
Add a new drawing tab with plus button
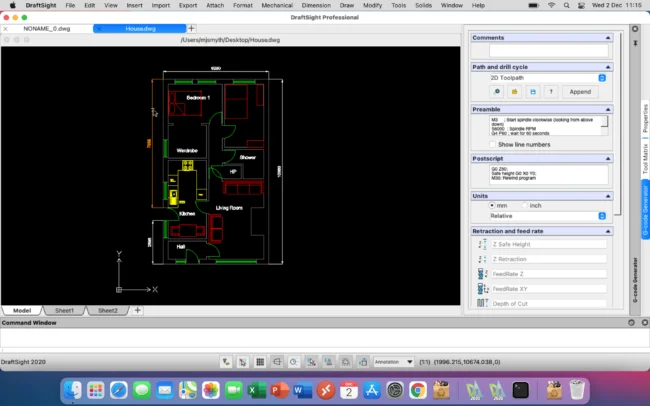[191, 28]
